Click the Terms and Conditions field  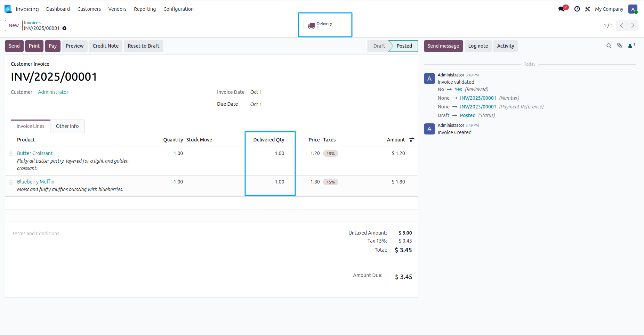[36, 234]
